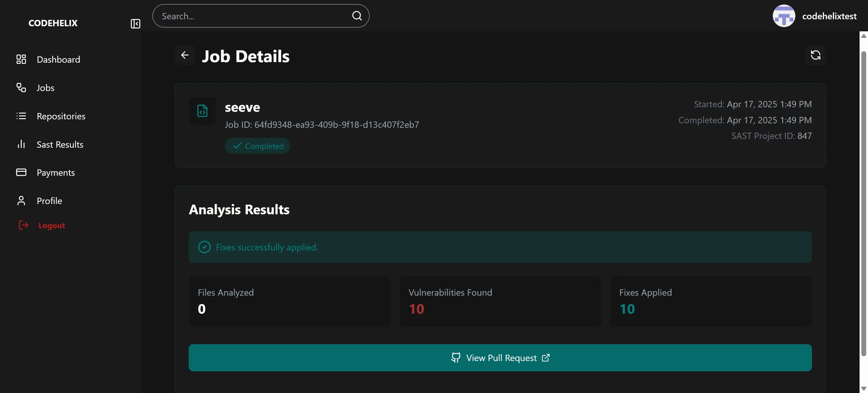Refresh Job Details with the reload icon
Image resolution: width=868 pixels, height=393 pixels.
[x=816, y=55]
